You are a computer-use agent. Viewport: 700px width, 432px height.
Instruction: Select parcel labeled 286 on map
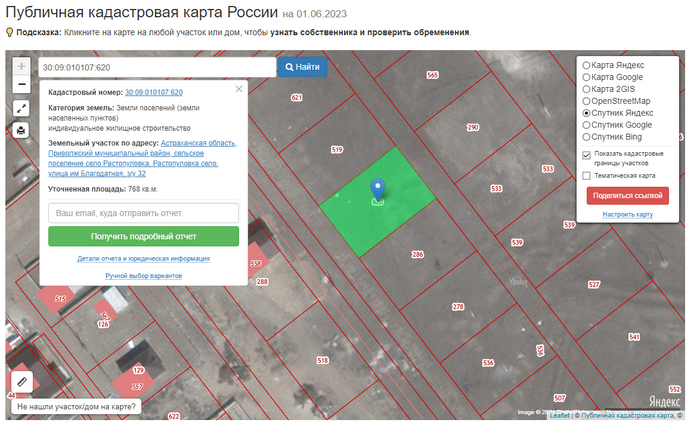[x=417, y=254]
